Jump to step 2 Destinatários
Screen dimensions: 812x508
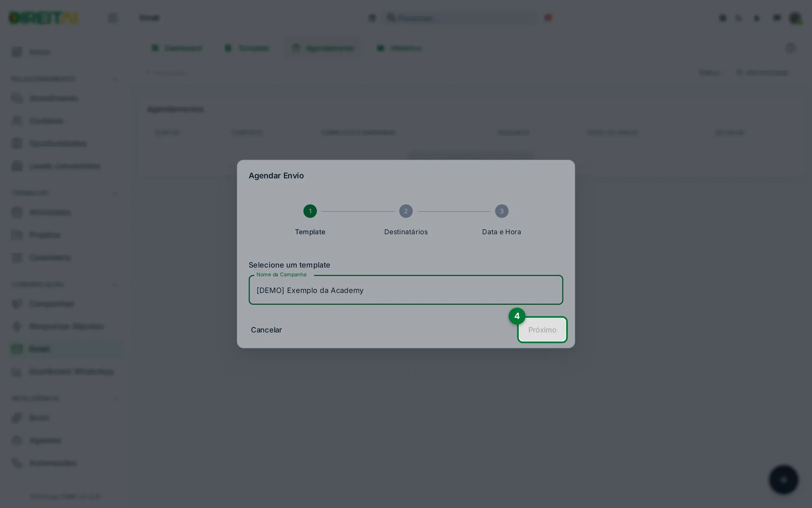pos(406,211)
